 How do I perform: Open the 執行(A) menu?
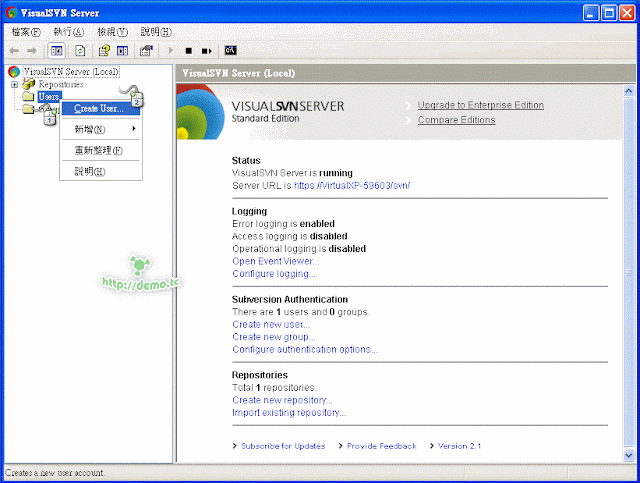pyautogui.click(x=69, y=32)
